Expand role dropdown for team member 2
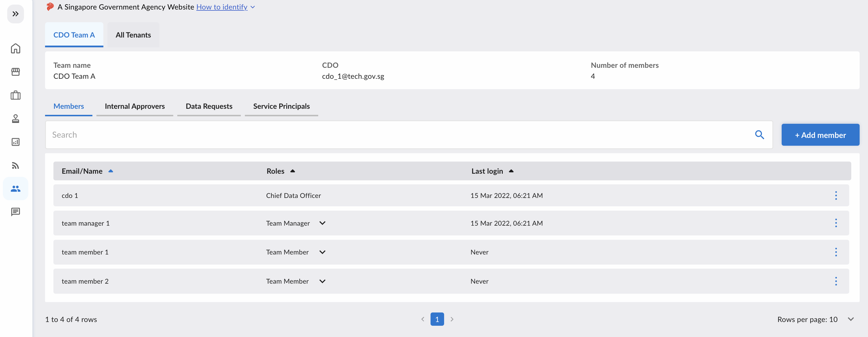868x337 pixels. 322,281
